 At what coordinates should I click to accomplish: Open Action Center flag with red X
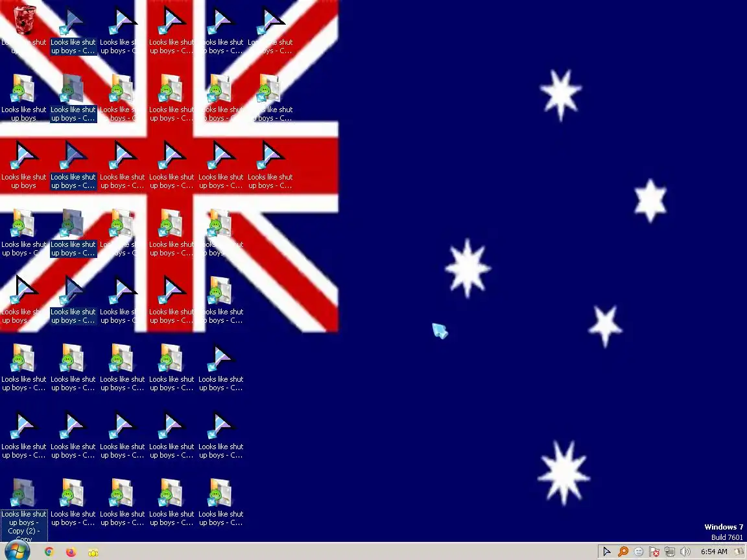tap(654, 552)
